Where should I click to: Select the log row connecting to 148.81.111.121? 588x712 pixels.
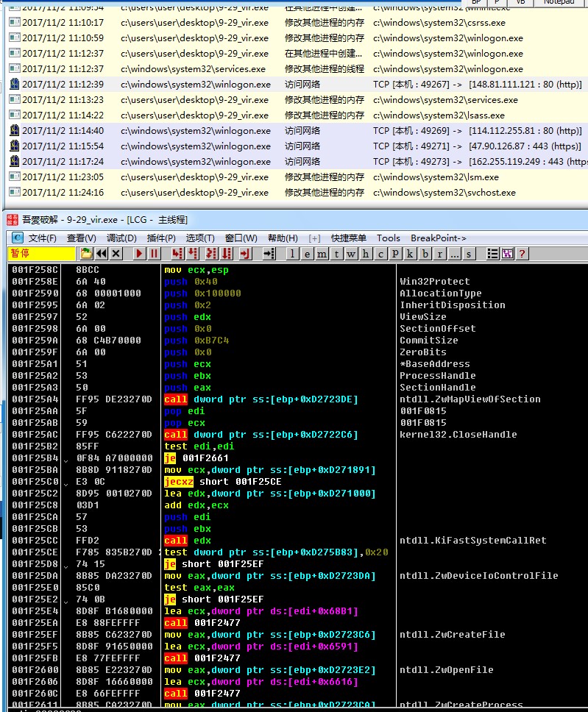click(294, 85)
